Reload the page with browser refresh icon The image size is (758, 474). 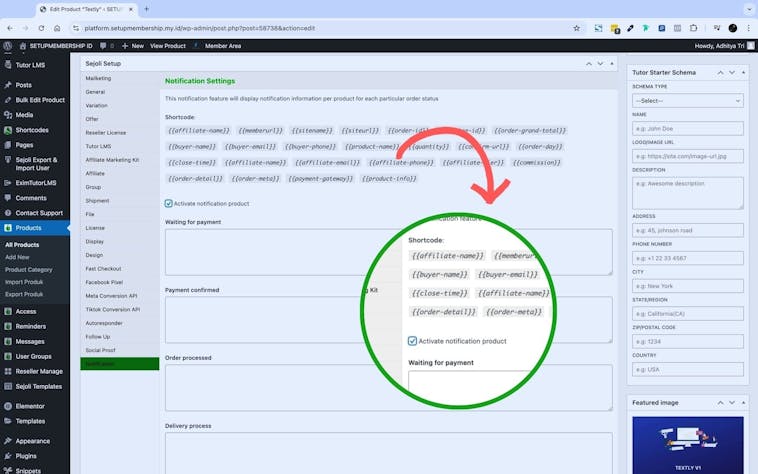pos(39,28)
